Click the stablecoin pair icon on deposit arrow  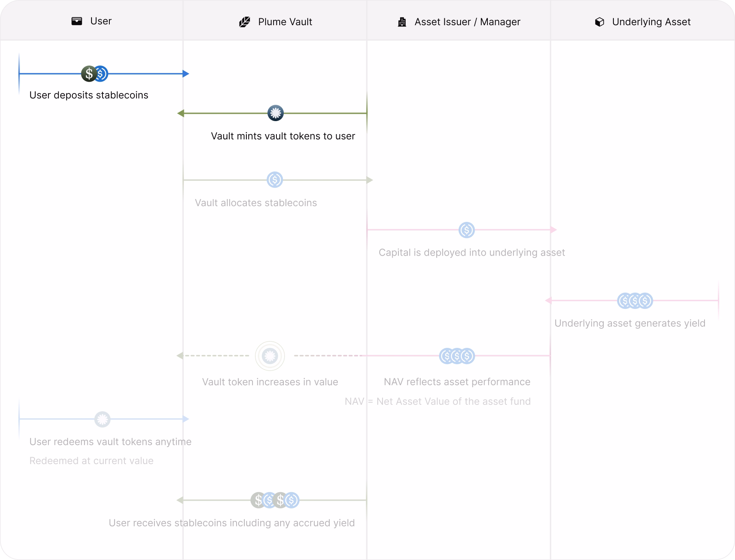(x=95, y=74)
